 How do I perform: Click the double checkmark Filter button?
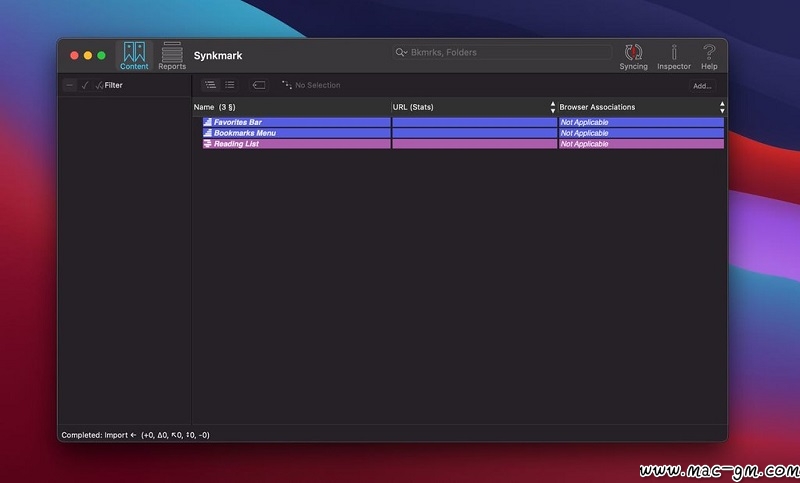click(109, 85)
